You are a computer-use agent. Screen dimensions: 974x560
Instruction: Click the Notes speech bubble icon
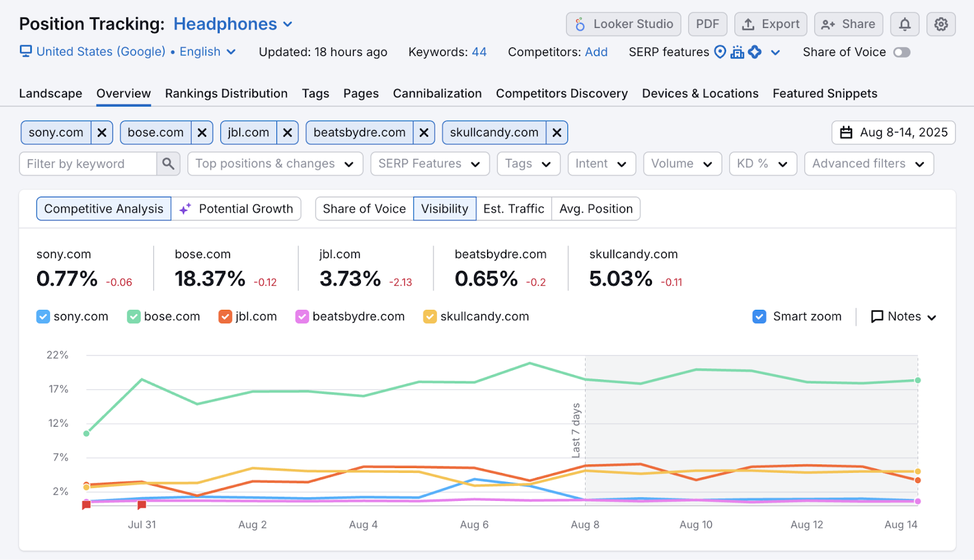(877, 317)
